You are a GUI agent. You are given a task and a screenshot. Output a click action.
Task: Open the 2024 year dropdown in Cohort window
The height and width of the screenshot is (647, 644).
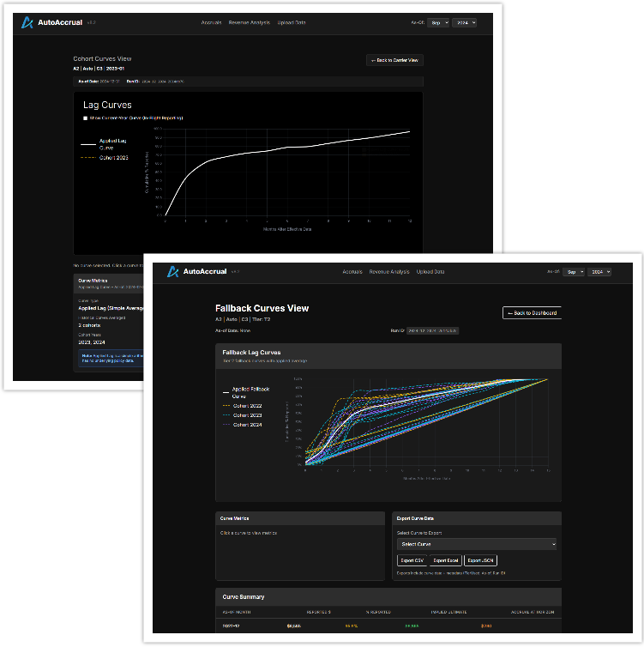tap(463, 22)
